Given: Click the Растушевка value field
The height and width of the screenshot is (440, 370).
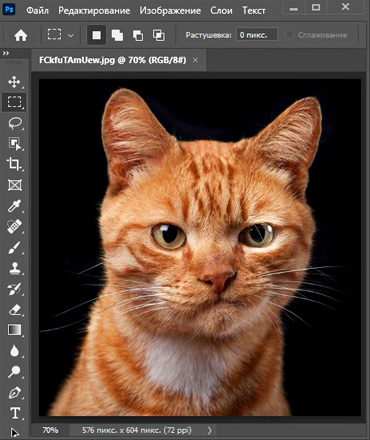Looking at the screenshot, I should coord(257,35).
